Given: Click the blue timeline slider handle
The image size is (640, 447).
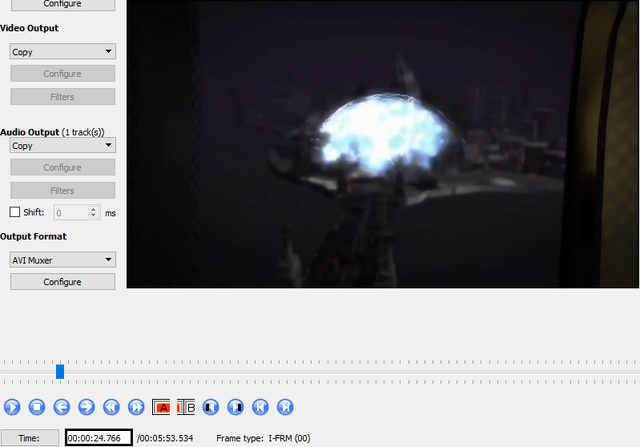Looking at the screenshot, I should (60, 371).
